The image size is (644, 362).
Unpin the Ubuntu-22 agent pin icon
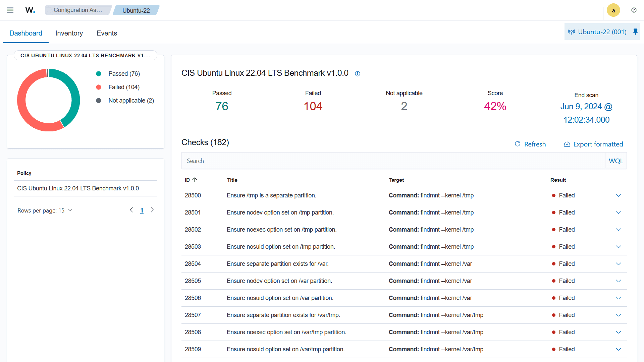(x=635, y=32)
